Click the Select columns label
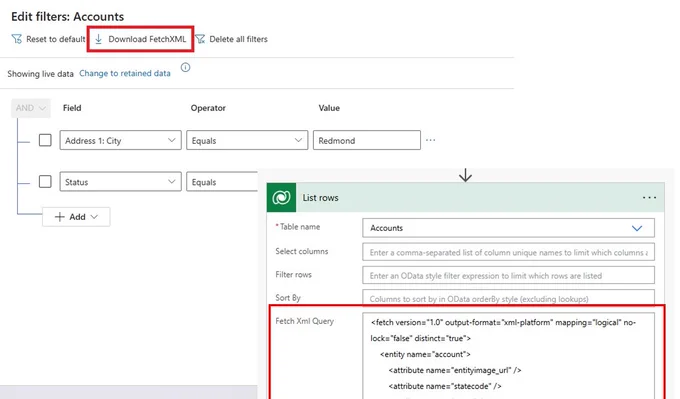Image resolution: width=680 pixels, height=399 pixels. click(x=302, y=251)
